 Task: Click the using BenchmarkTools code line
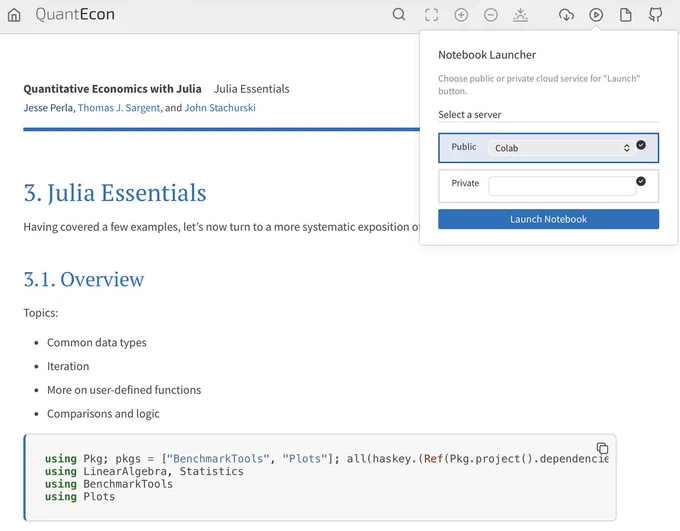pos(109,484)
